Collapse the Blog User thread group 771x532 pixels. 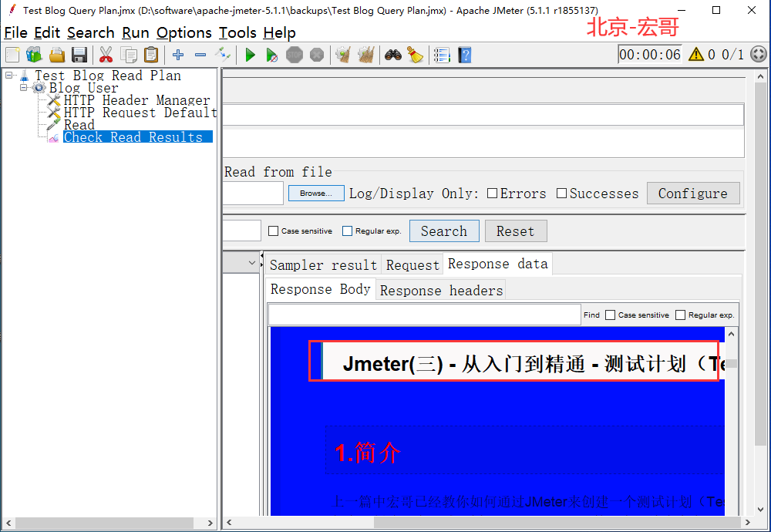click(23, 88)
